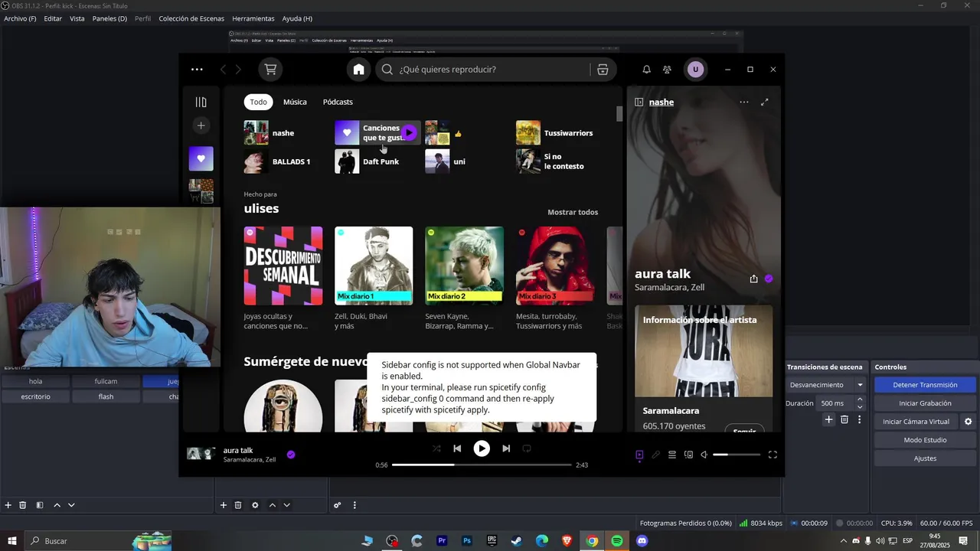This screenshot has width=980, height=551.
Task: Open OBS Modo Estudio
Action: [925, 440]
